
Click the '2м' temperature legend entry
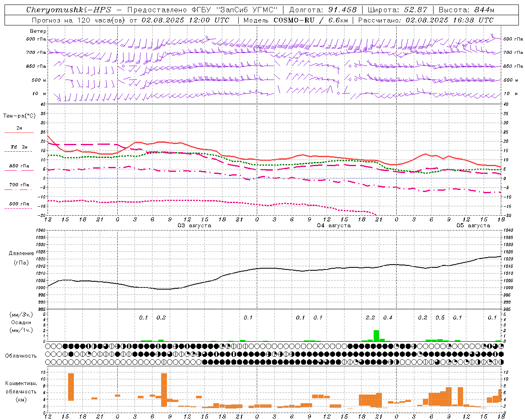(19, 128)
